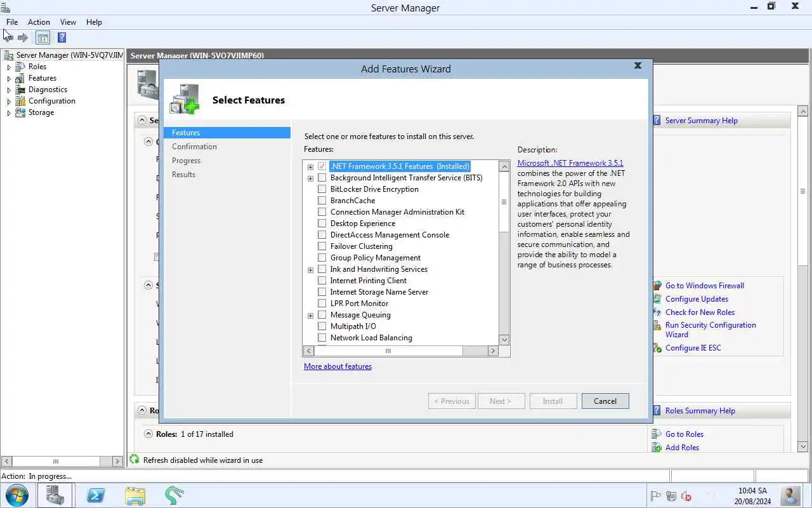812x508 pixels.
Task: Open File Explorer from the taskbar
Action: click(135, 495)
